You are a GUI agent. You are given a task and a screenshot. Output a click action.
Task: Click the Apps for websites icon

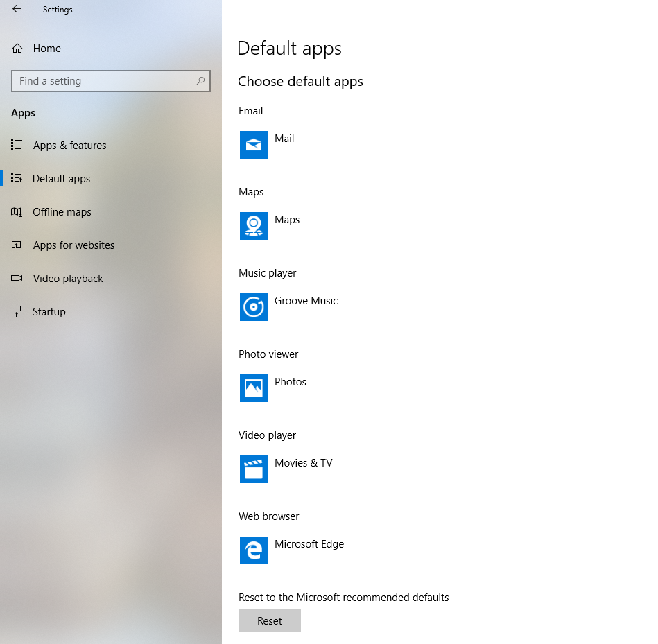[17, 245]
